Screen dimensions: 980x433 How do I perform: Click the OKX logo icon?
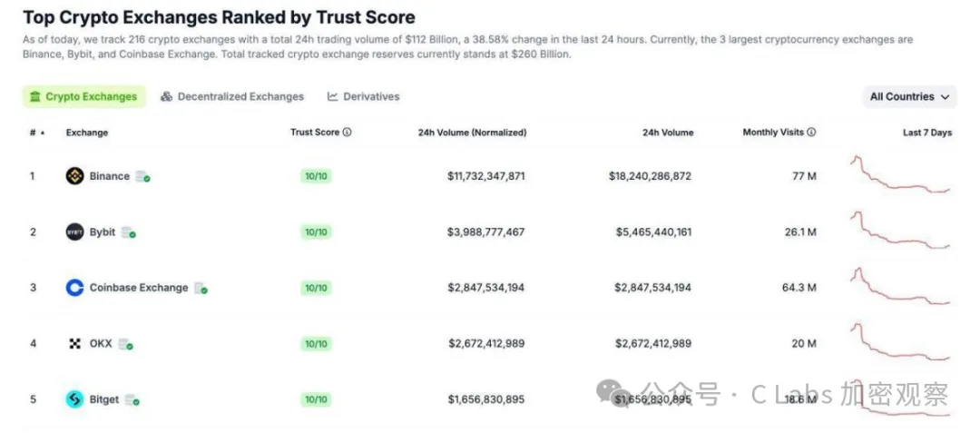[x=75, y=344]
